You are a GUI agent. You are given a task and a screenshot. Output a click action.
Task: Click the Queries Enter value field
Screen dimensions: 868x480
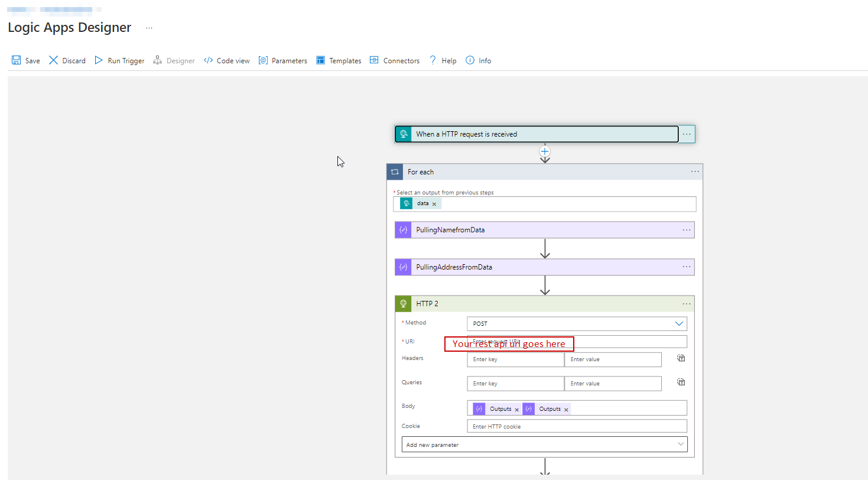(x=613, y=384)
